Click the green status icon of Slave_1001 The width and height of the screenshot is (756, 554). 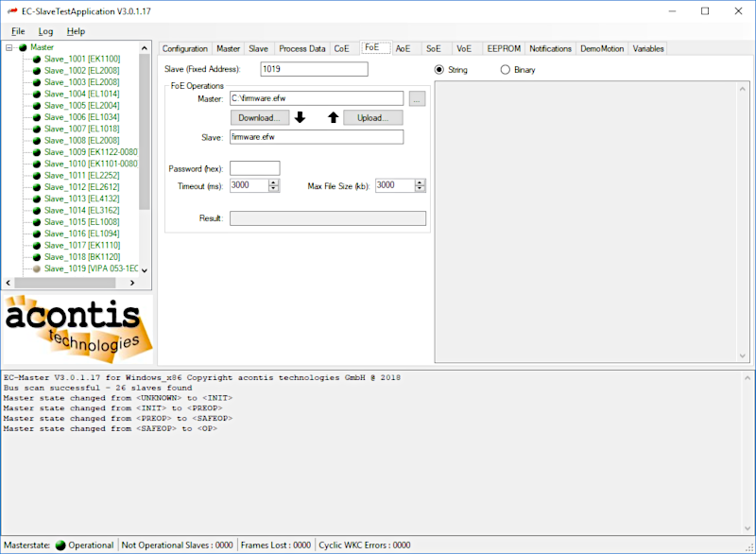point(37,59)
